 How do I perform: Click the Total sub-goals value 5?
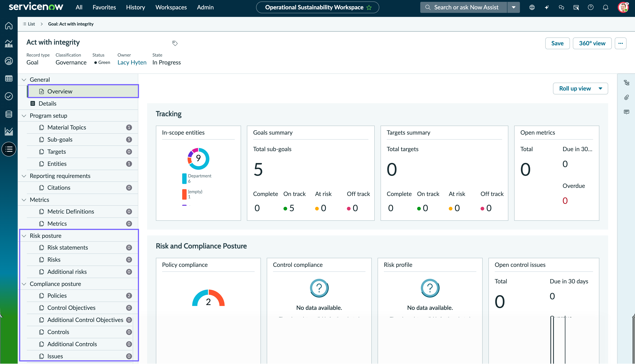click(258, 169)
